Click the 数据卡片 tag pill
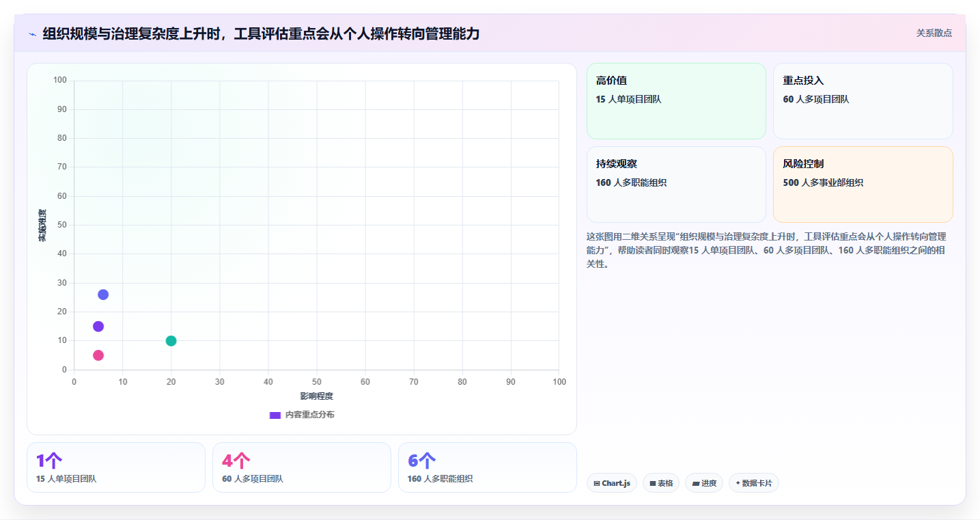The width and height of the screenshot is (980, 520). pos(754,483)
